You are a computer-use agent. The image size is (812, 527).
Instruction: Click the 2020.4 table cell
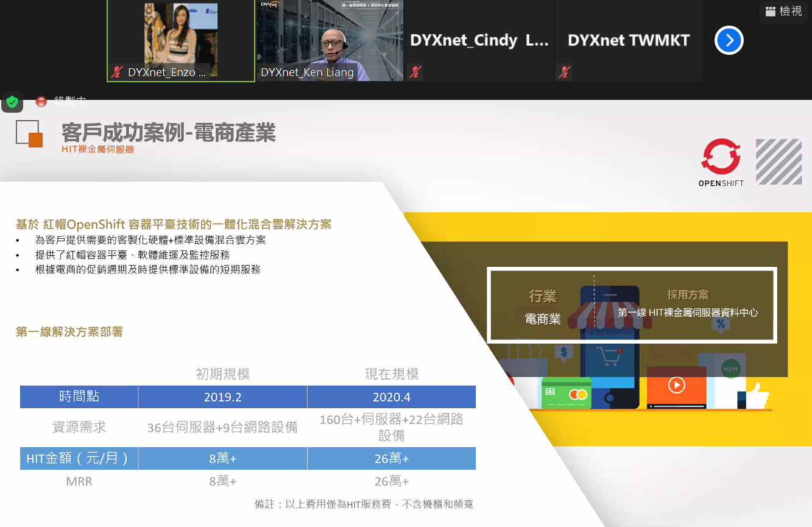pyautogui.click(x=392, y=397)
